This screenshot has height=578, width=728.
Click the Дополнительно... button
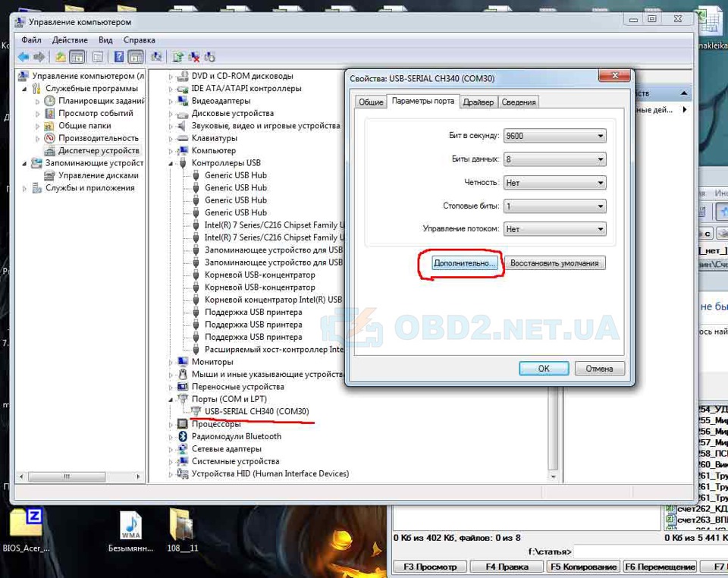[x=465, y=263]
